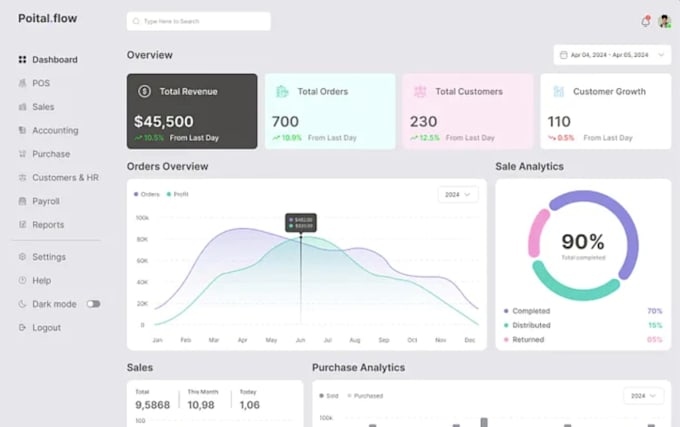The image size is (680, 427).
Task: Click the Purchase cart icon in sidebar
Action: point(23,153)
